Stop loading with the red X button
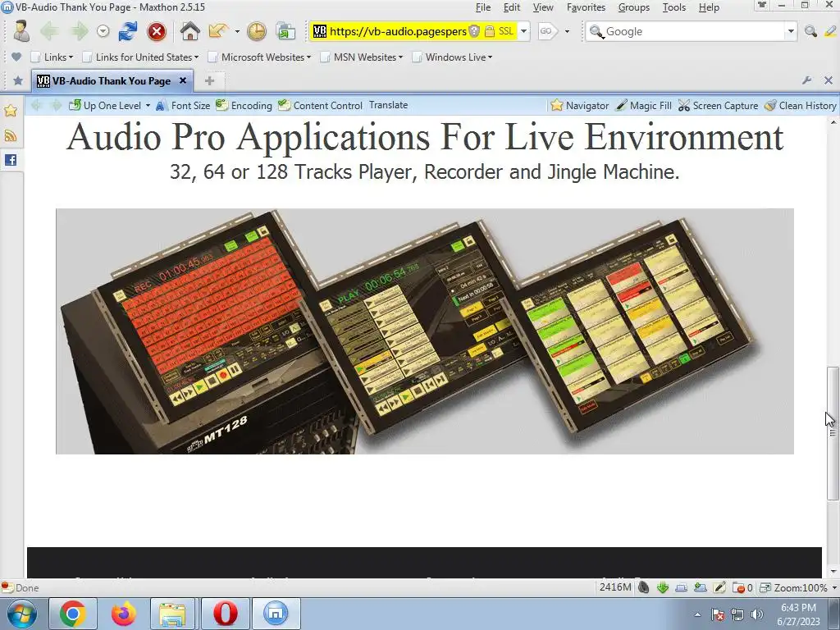The height and width of the screenshot is (630, 840). (157, 32)
